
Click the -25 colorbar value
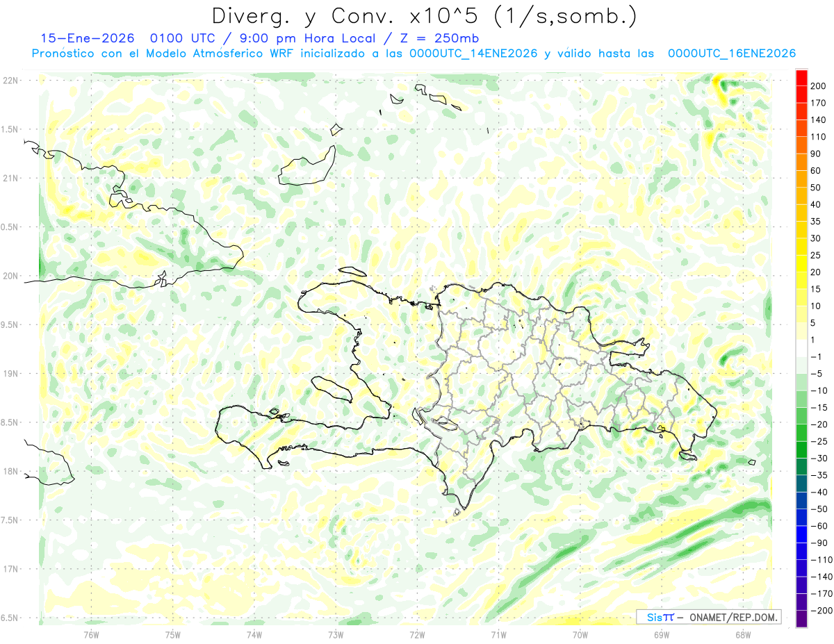point(818,442)
